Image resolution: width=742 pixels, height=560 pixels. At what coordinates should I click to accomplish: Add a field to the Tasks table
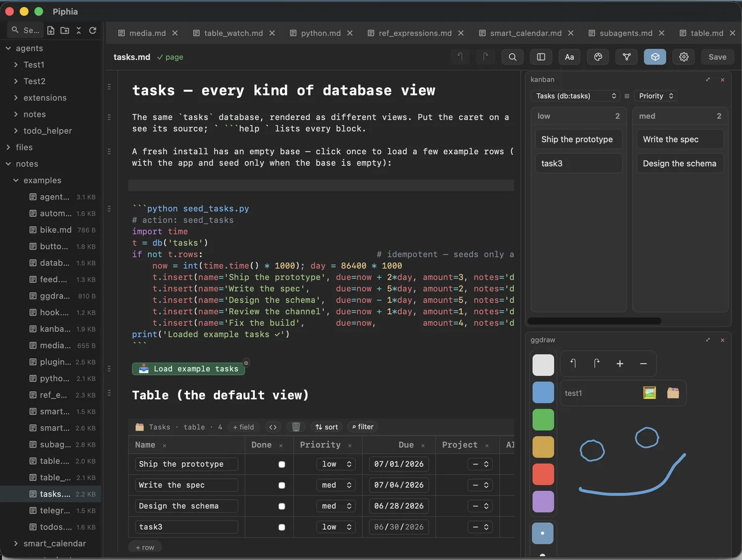click(243, 427)
